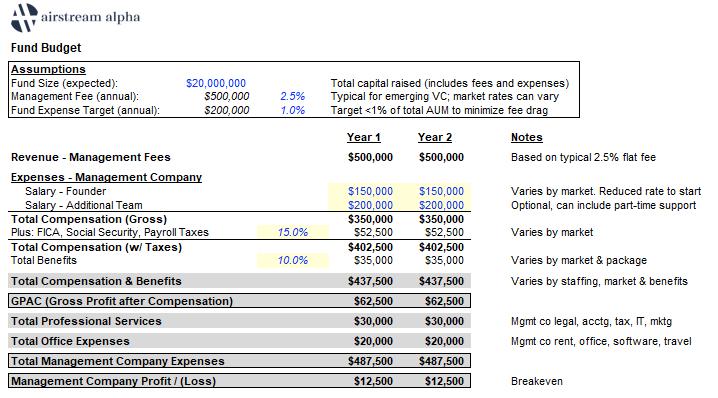
Task: Select the Total Compensation (Gross) label
Action: point(89,219)
